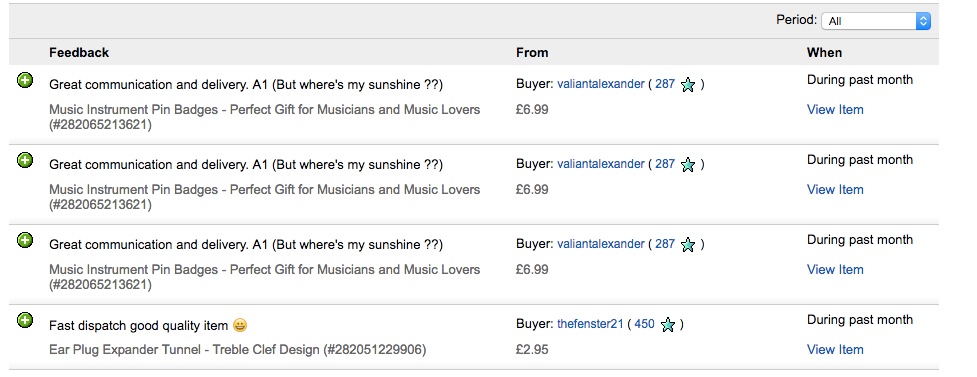Click the star icon in second valiantalexander row
The height and width of the screenshot is (377, 977).
pos(688,165)
